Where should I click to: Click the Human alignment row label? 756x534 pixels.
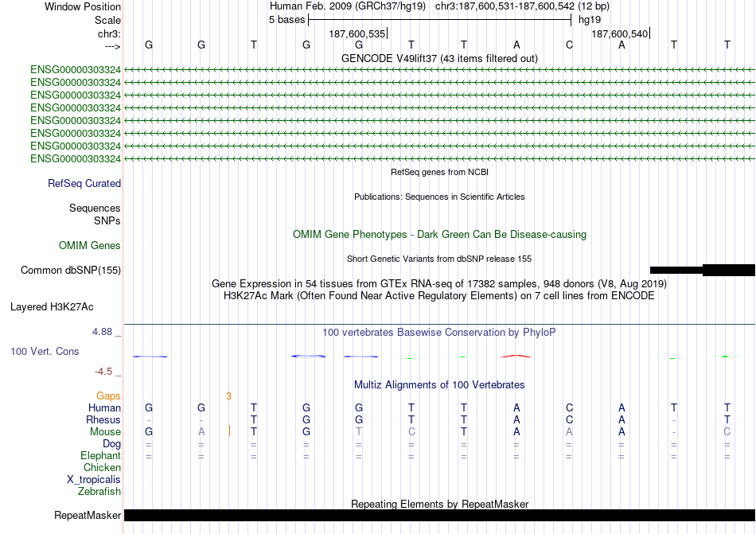(x=104, y=407)
